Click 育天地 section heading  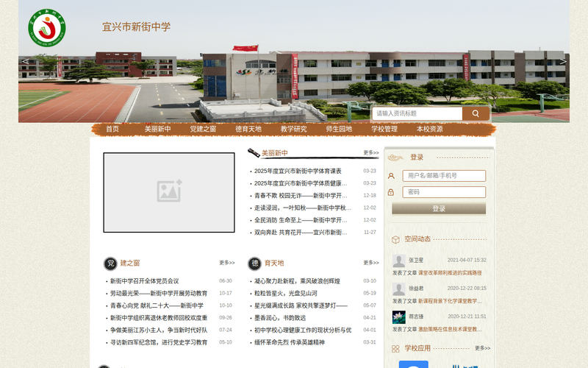coord(274,263)
